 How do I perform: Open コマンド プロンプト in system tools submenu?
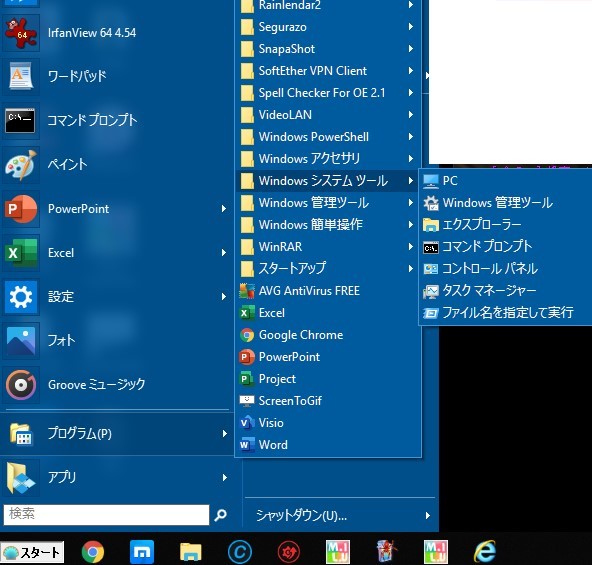(506, 247)
